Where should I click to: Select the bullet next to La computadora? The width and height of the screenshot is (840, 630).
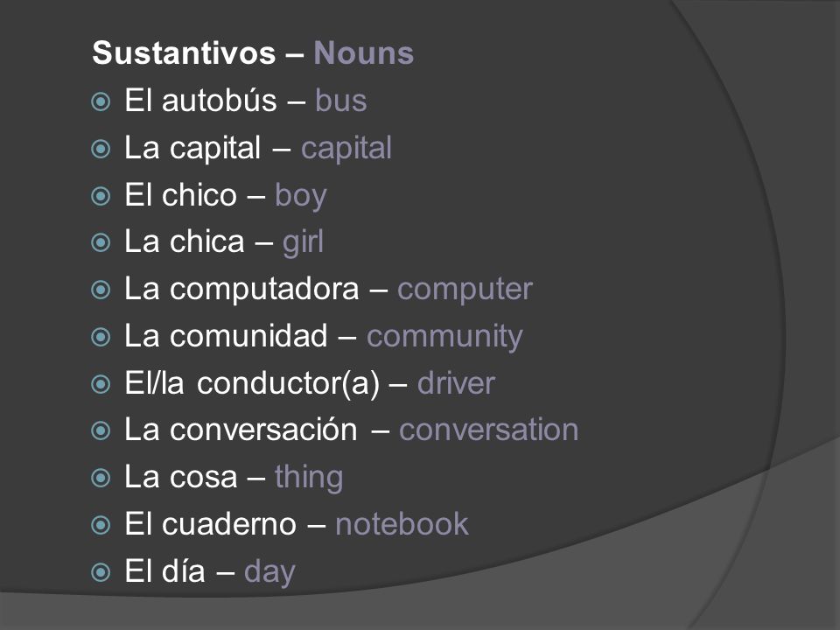point(101,290)
